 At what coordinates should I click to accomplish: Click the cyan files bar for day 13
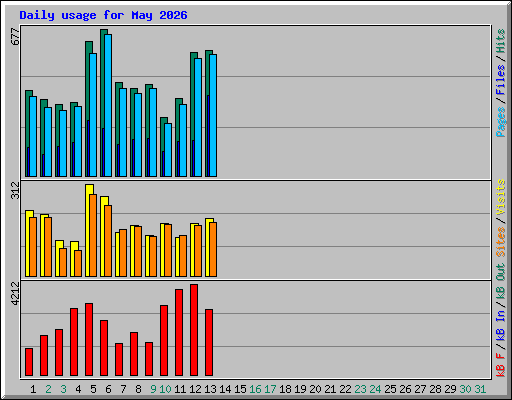pos(213,115)
